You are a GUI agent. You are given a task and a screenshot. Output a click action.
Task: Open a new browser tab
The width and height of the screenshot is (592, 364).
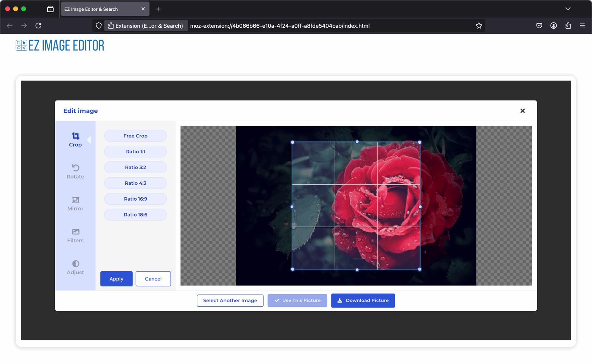coord(158,9)
